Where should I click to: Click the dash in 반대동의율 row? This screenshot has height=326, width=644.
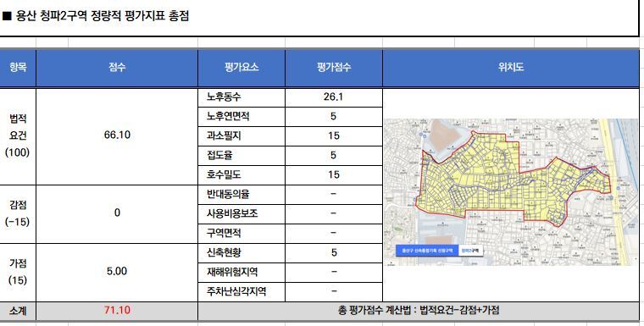coord(334,195)
